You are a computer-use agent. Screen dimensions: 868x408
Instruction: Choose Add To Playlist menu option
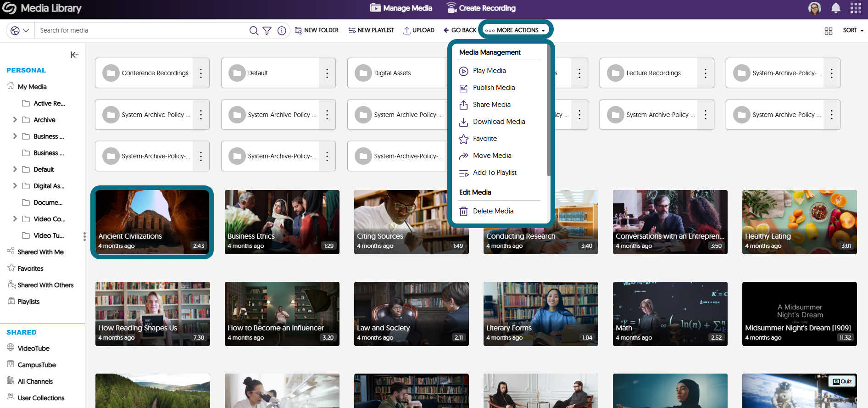pos(495,173)
